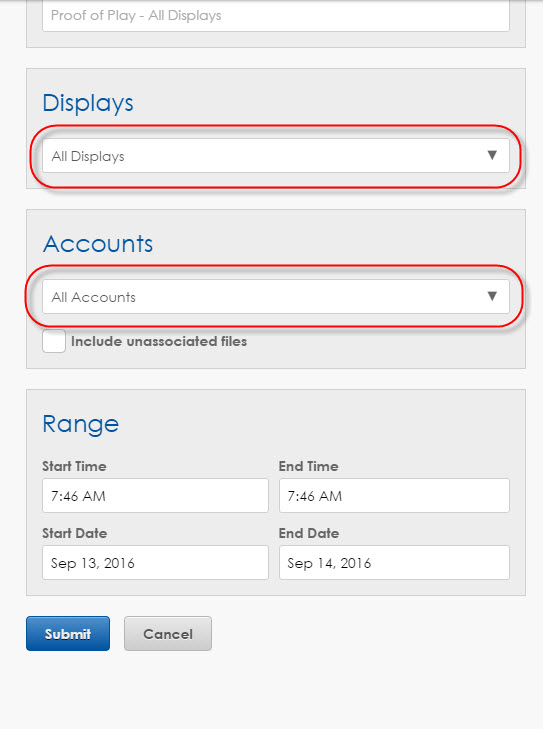The width and height of the screenshot is (543, 729).
Task: Enable the Include unassociated files checkbox
Action: click(54, 341)
